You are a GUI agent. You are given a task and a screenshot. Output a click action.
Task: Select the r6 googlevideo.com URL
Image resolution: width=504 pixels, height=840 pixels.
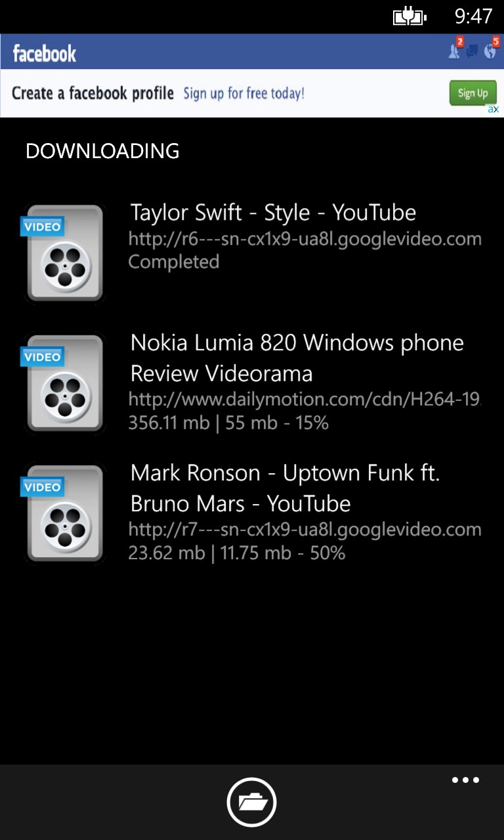(x=304, y=239)
